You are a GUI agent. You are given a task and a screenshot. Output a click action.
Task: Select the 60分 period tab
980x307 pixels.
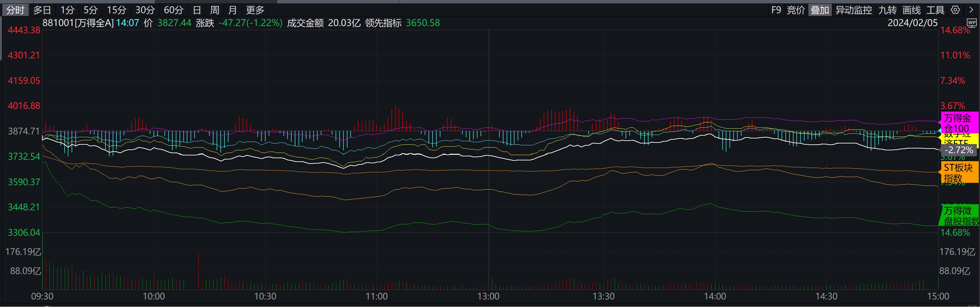(174, 10)
